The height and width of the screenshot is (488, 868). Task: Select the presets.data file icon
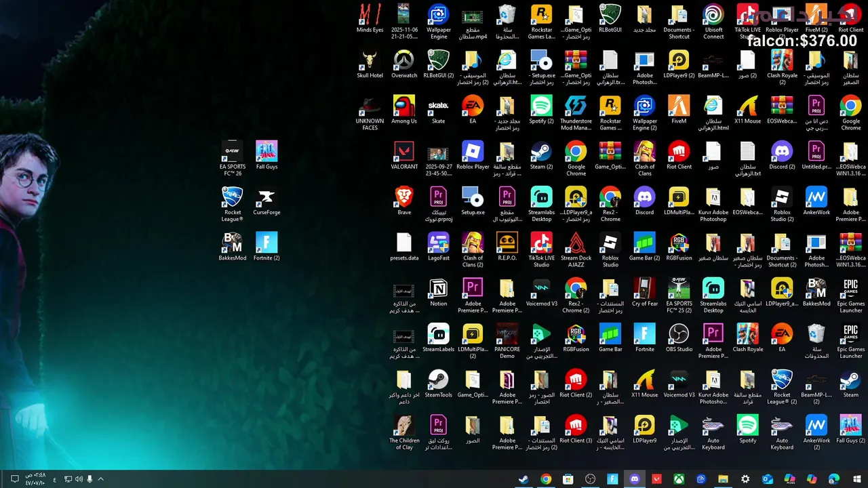point(404,246)
